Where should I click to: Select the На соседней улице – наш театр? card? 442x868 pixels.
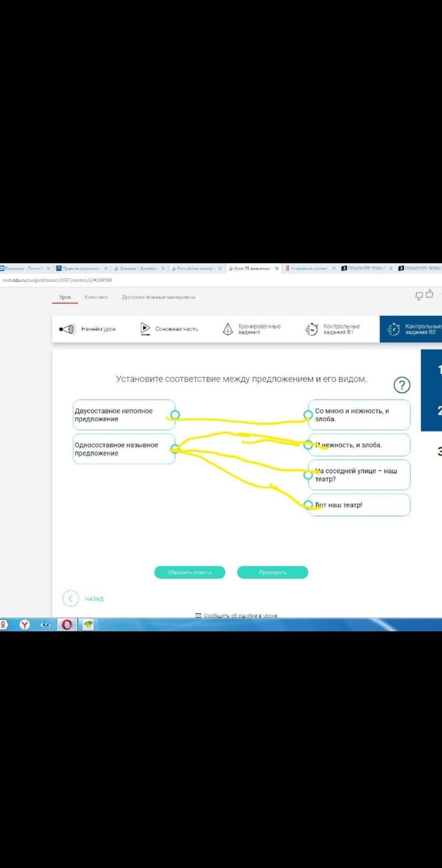tap(359, 475)
